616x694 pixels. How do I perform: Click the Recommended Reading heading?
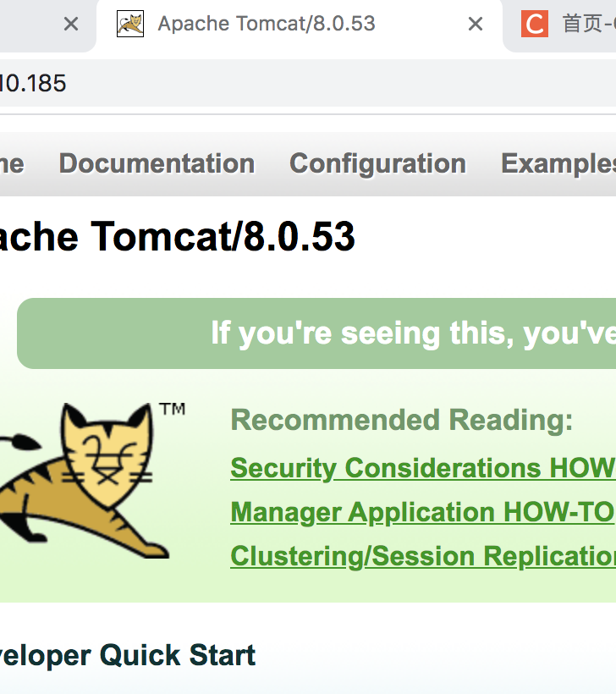401,420
